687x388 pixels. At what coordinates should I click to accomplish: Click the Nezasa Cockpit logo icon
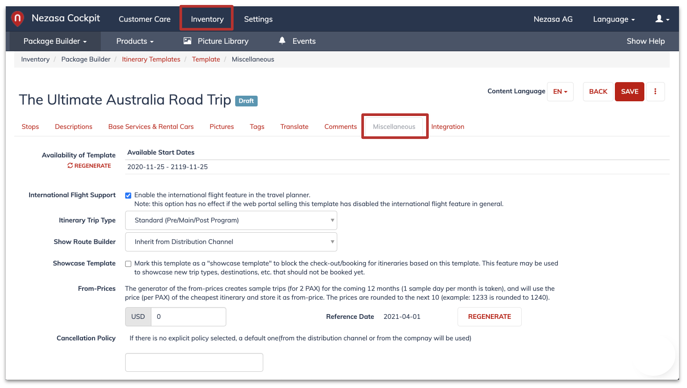(x=18, y=19)
